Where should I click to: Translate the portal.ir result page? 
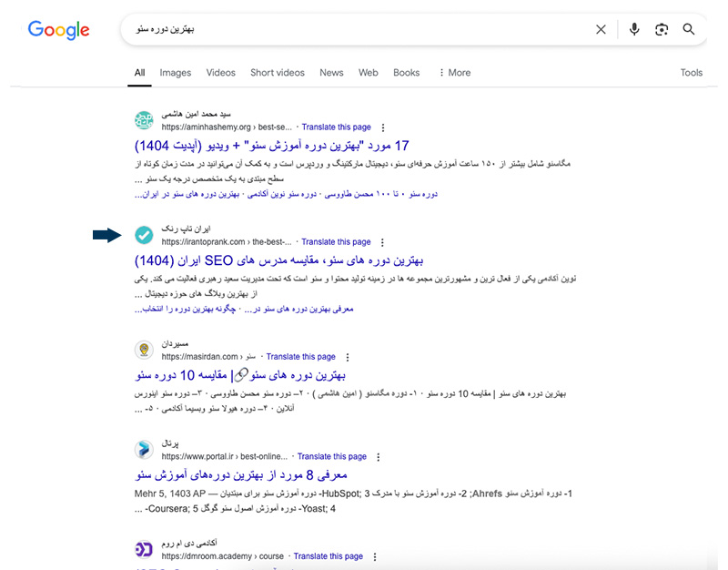(x=332, y=456)
